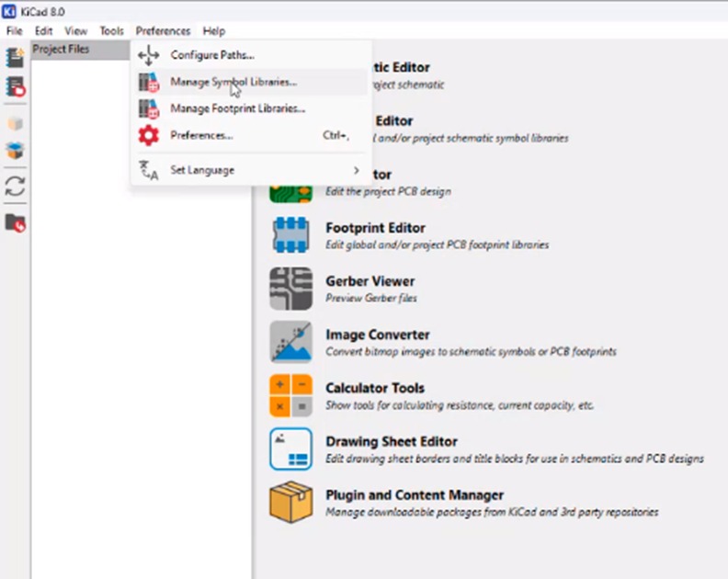Launch Plugin and Content Manager box icon

point(290,502)
